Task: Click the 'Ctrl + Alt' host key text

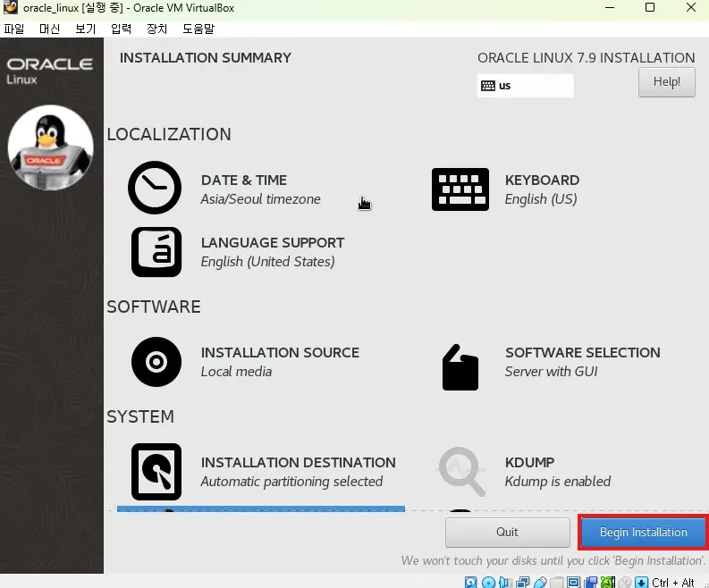Action: pos(673,582)
